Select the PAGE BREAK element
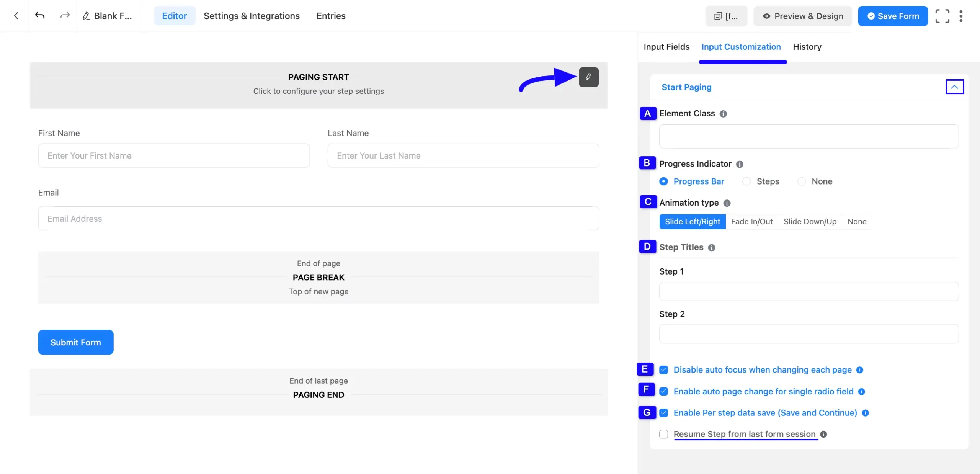 coord(318,278)
